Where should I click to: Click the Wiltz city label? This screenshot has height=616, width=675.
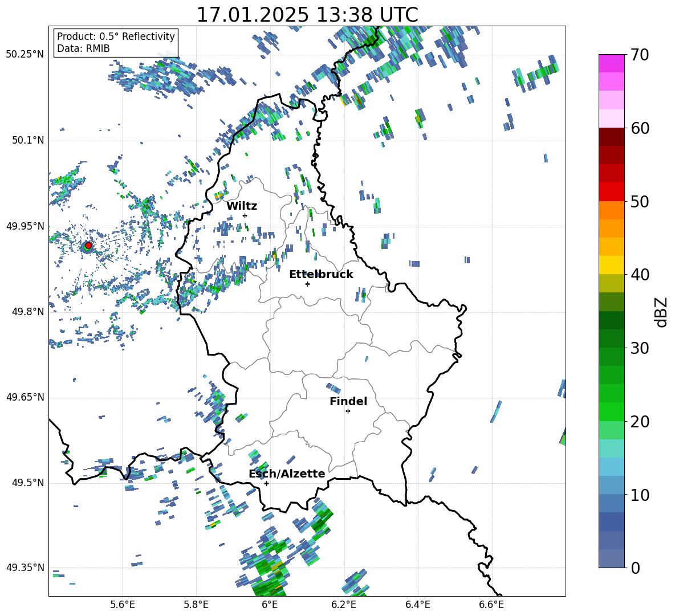pyautogui.click(x=242, y=206)
